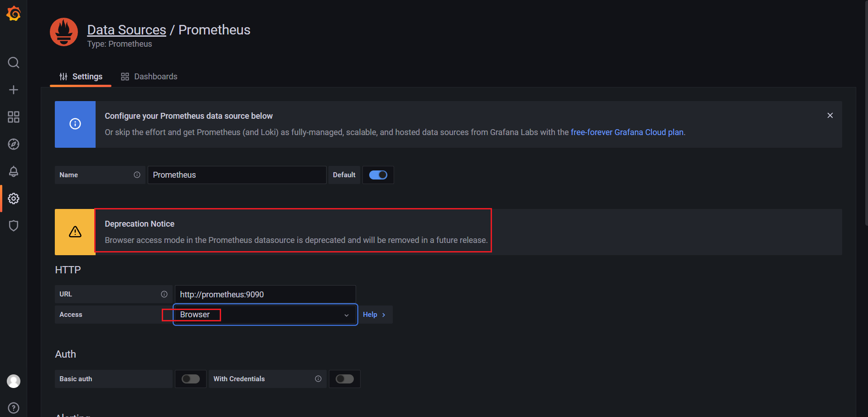The image size is (868, 417).
Task: Click the 'Deprecation Notice' heading text
Action: pyautogui.click(x=140, y=224)
